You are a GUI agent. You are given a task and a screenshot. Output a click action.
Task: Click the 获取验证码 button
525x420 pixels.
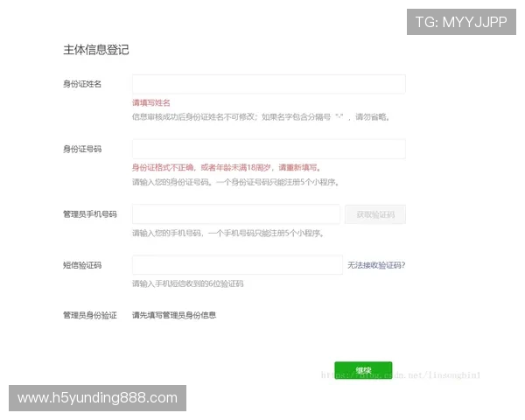point(375,214)
